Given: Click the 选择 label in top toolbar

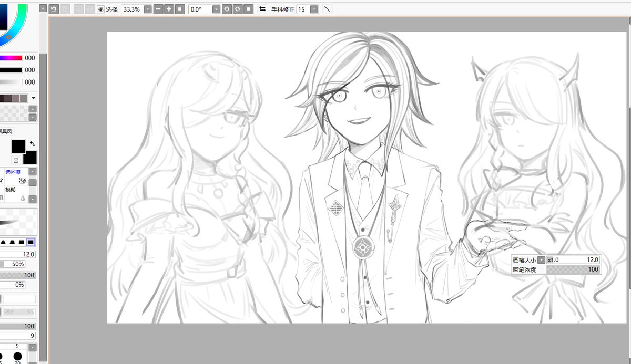Looking at the screenshot, I should [x=112, y=9].
